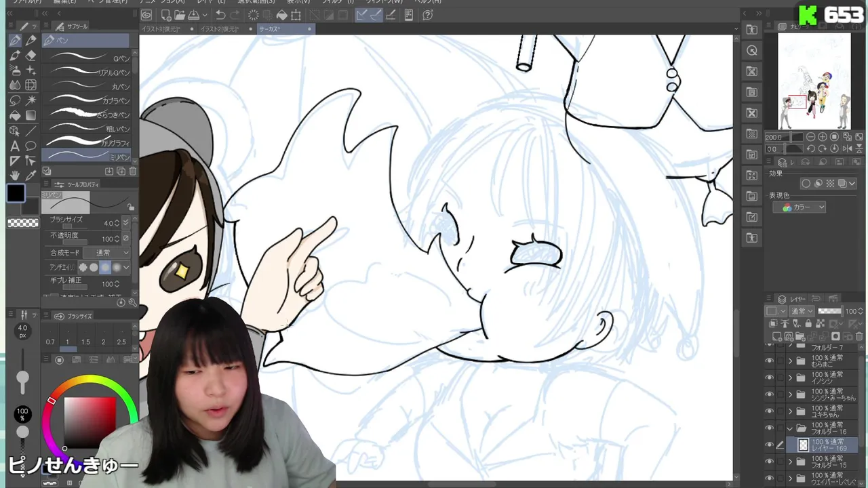This screenshot has height=488, width=868.
Task: Open the 合成モード dropdown in tool property
Action: click(108, 253)
